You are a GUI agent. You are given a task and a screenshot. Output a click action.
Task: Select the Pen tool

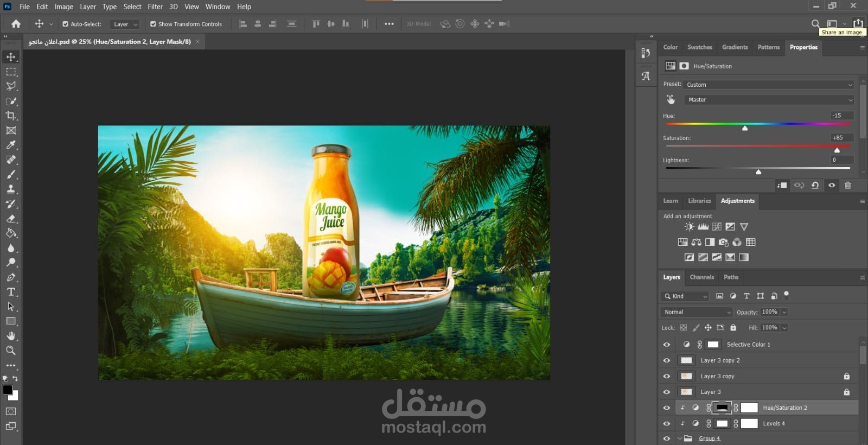tap(11, 277)
